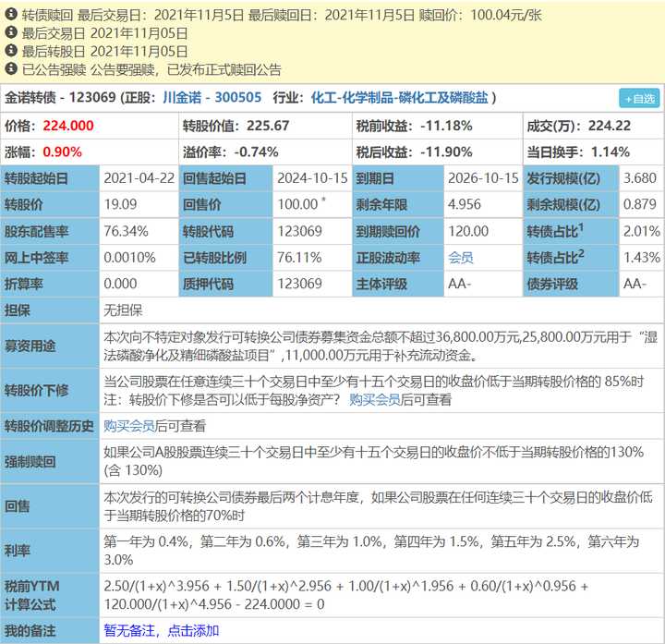
Task: Click 回售 row label
Action: 50,506
